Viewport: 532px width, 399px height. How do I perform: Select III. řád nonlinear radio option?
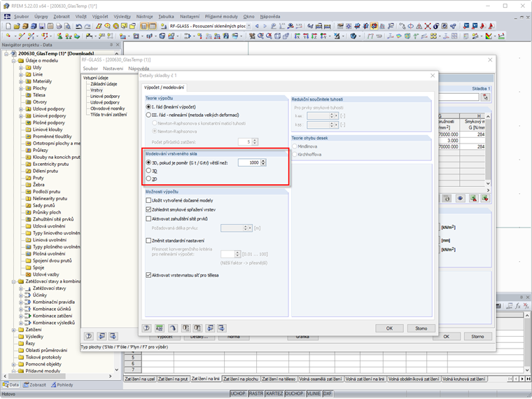[x=148, y=115]
